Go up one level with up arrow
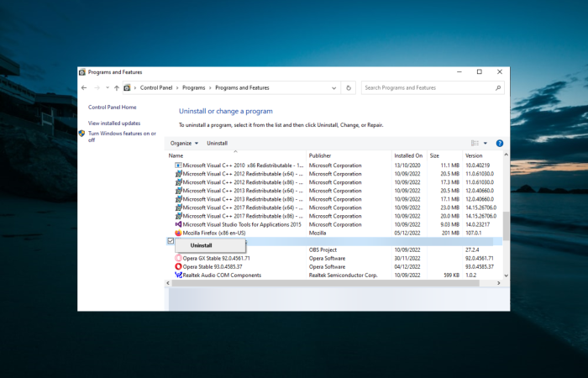Screen dimensions: 588x378 pos(117,87)
